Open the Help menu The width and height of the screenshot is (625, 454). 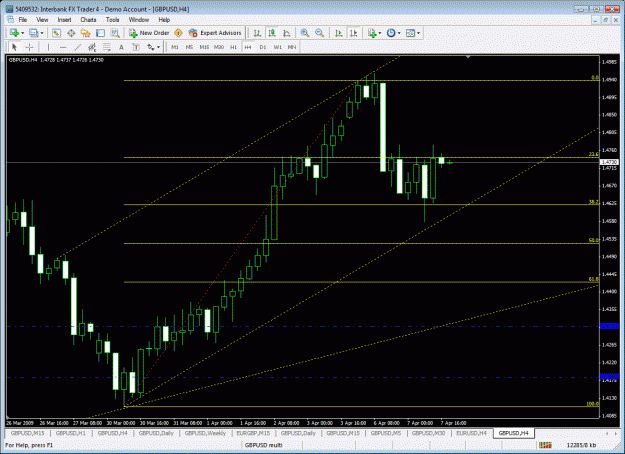point(164,20)
